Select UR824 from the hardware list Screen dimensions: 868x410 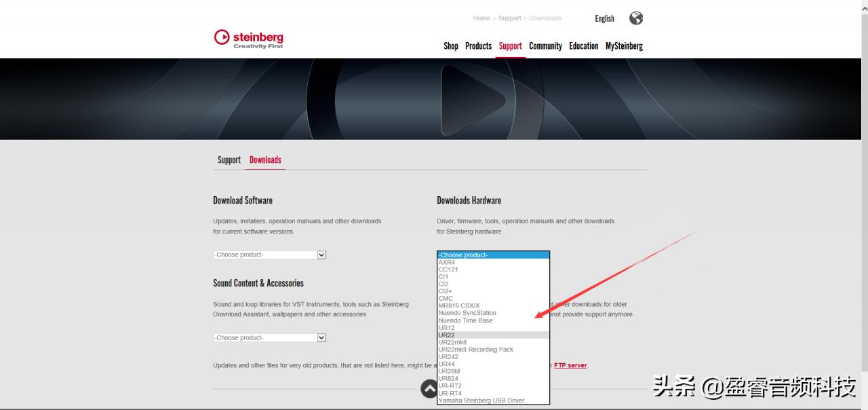[493, 379]
